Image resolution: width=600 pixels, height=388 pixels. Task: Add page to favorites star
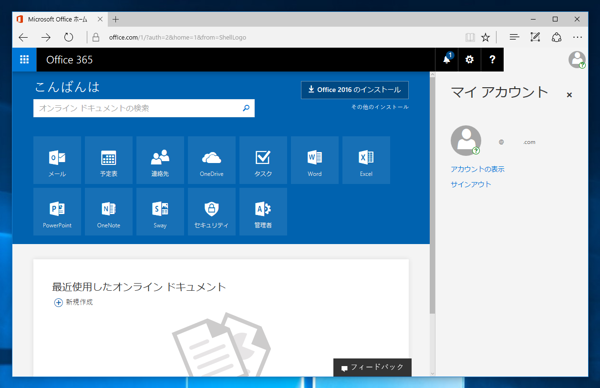coord(486,37)
